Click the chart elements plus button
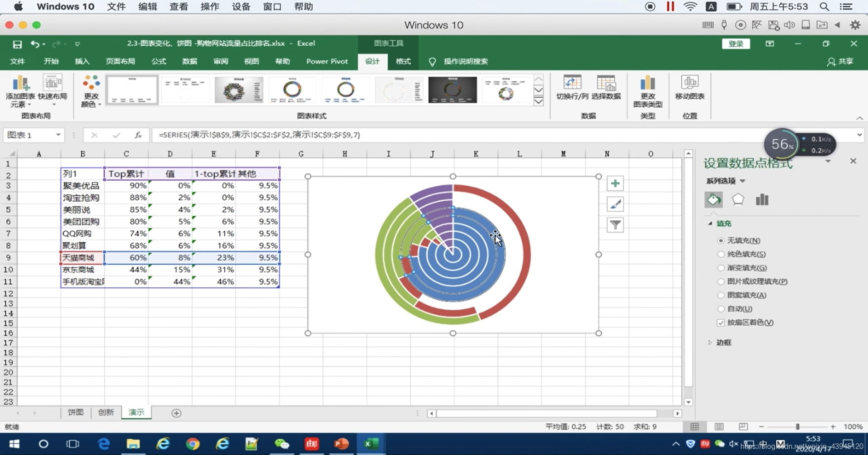Screen dimensions: 868x455 tap(615, 183)
